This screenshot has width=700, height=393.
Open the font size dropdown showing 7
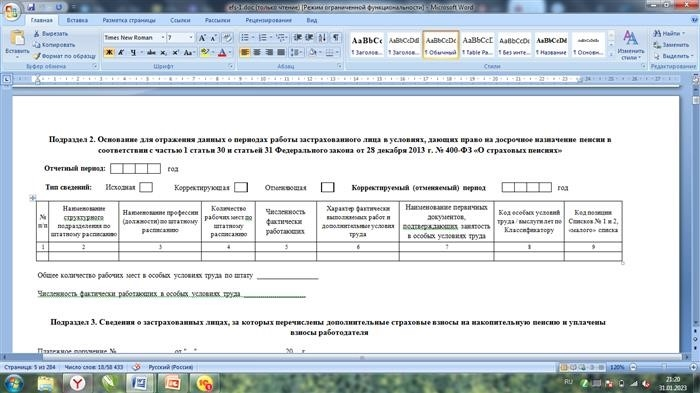click(x=191, y=38)
